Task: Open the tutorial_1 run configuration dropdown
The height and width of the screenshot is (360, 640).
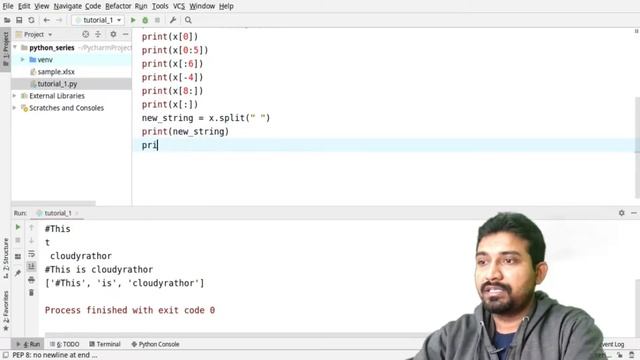Action: 98,20
